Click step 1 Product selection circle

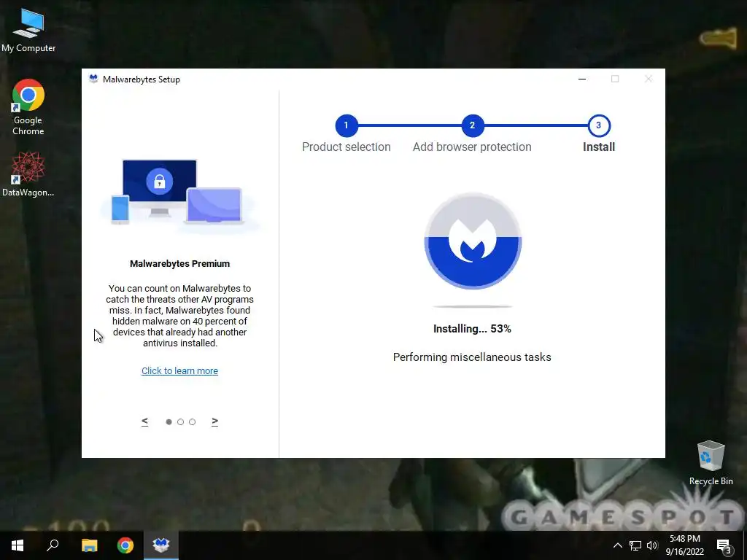347,125
